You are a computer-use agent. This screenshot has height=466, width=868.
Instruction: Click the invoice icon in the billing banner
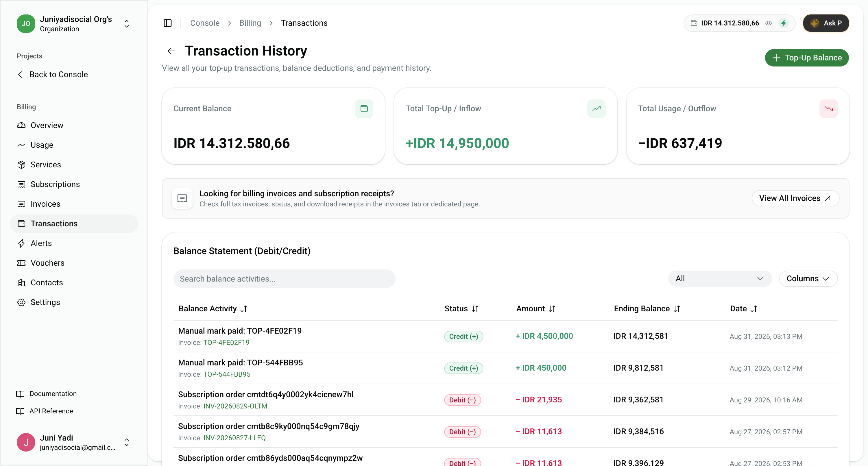click(182, 198)
